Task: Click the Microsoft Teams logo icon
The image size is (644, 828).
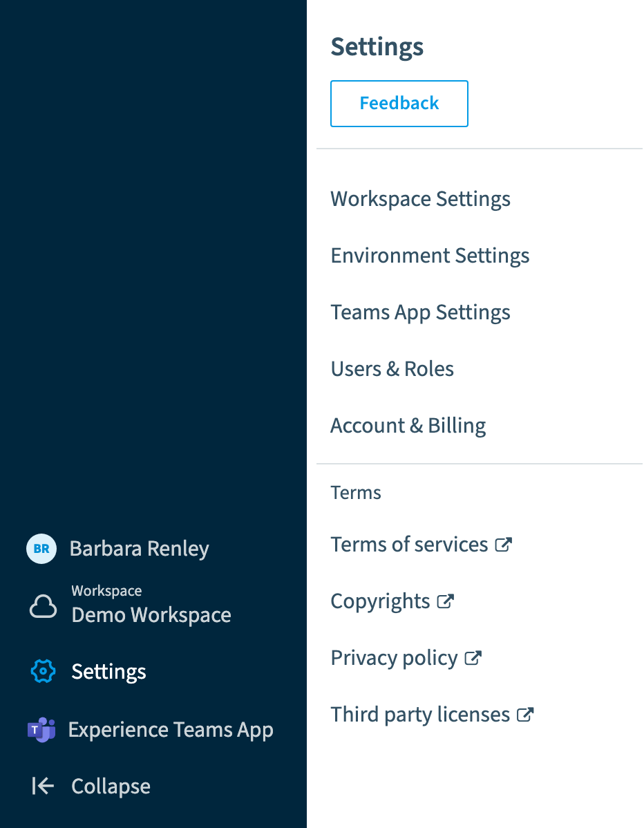Action: 41,730
